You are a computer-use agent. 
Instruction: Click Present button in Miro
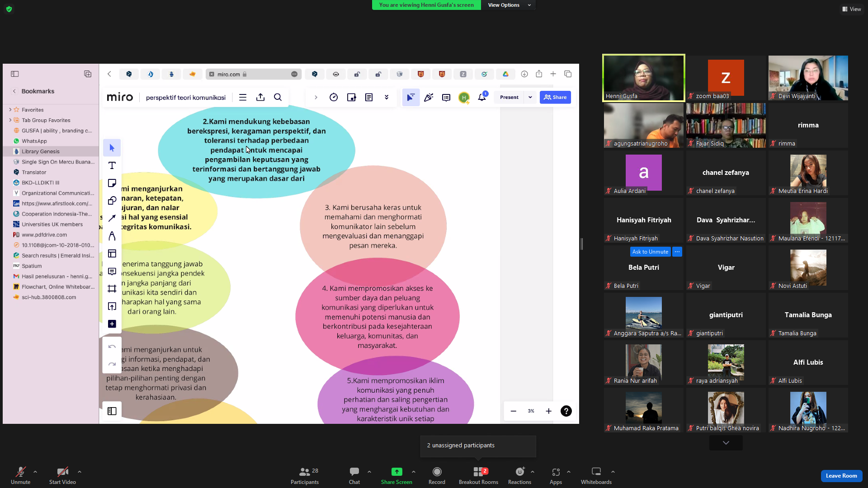click(509, 97)
